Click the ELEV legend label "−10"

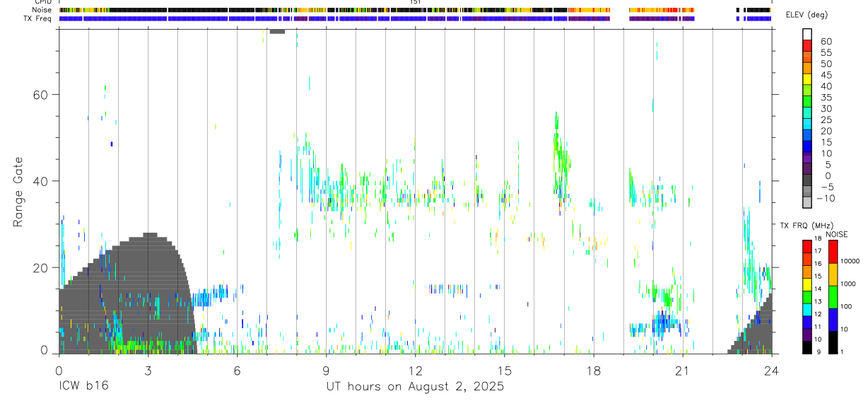coord(825,199)
